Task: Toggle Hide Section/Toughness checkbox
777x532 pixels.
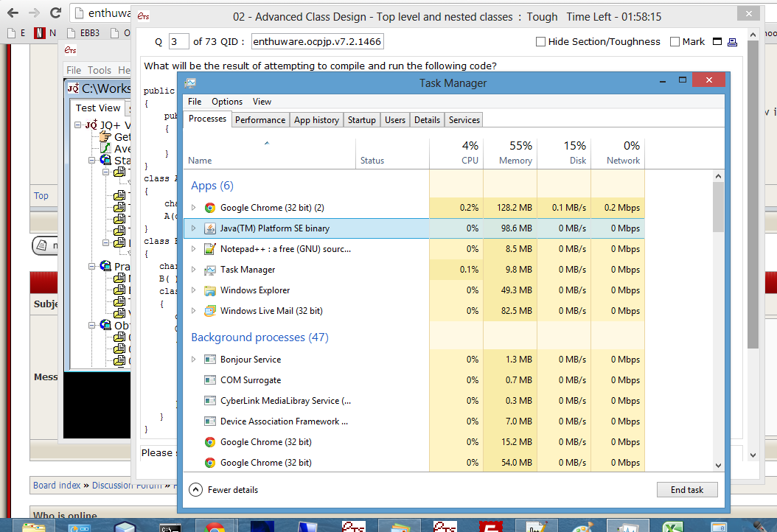Action: click(x=540, y=42)
